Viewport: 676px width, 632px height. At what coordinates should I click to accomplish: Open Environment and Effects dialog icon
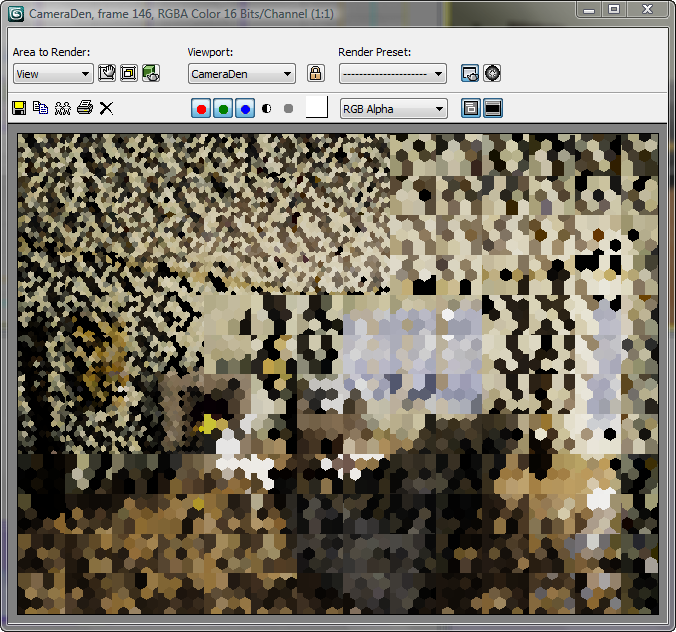click(x=492, y=73)
